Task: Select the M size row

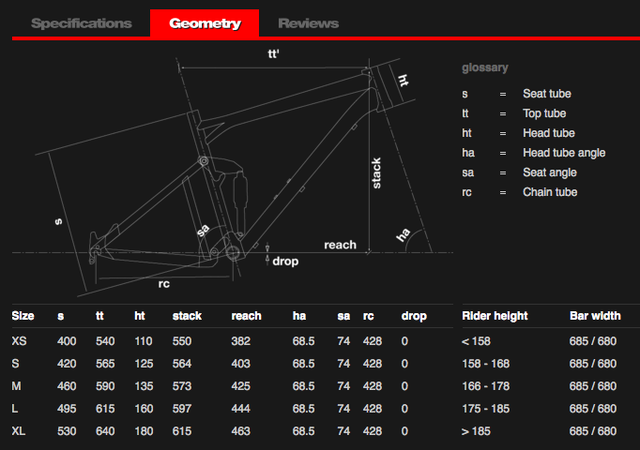Action: coord(17,386)
